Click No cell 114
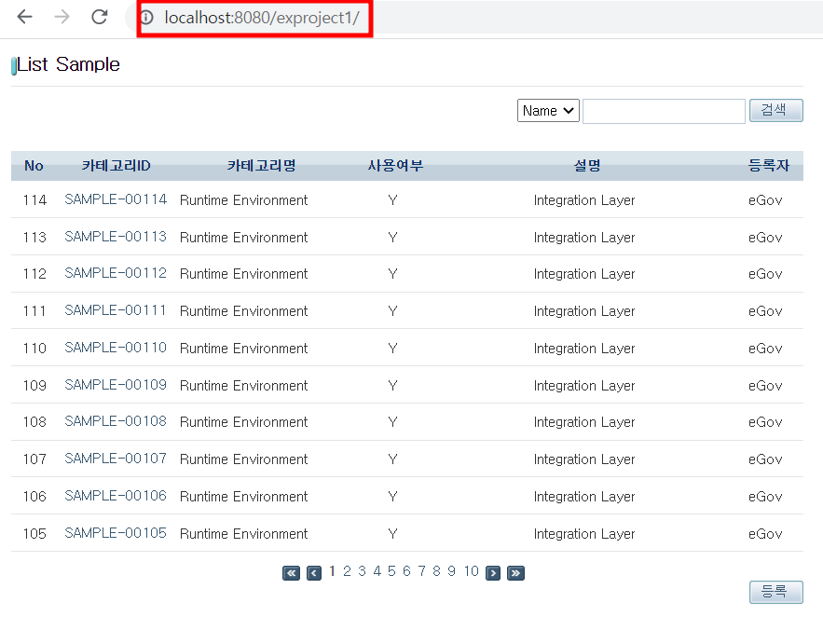Viewport: 823px width, 644px height. click(34, 200)
